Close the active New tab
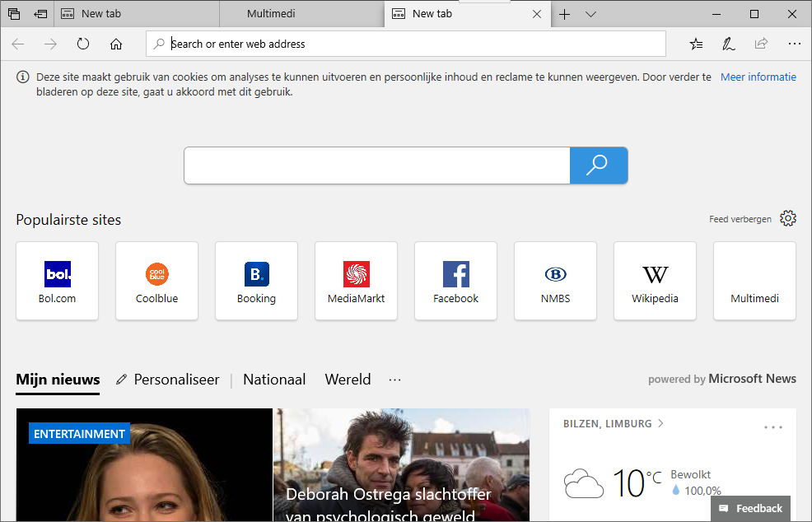The width and height of the screenshot is (812, 522). (x=537, y=14)
